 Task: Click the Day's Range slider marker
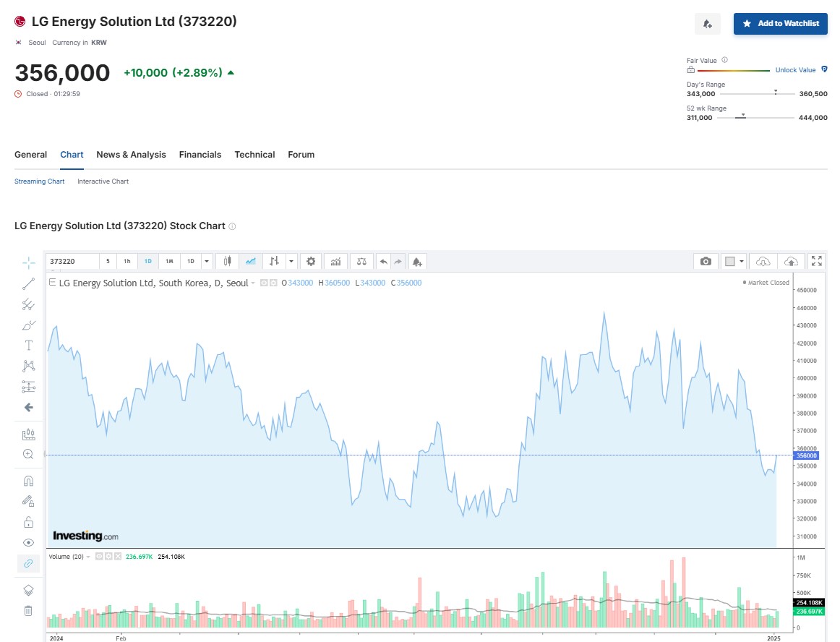(776, 92)
